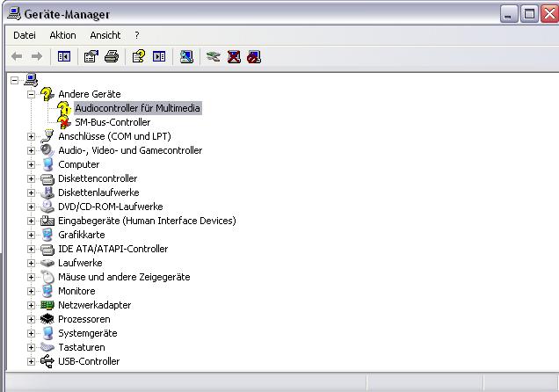Open the Datei menu
Image resolution: width=559 pixels, height=392 pixels.
click(x=25, y=35)
